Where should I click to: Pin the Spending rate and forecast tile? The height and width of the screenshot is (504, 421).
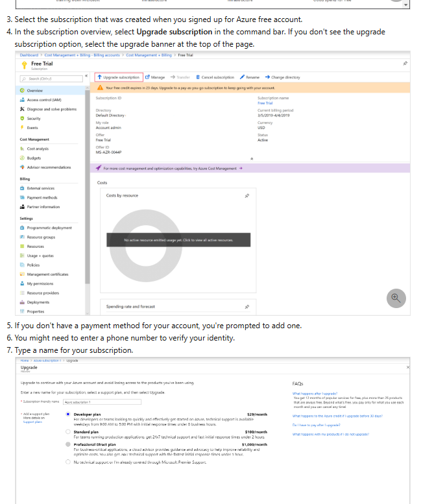[247, 307]
